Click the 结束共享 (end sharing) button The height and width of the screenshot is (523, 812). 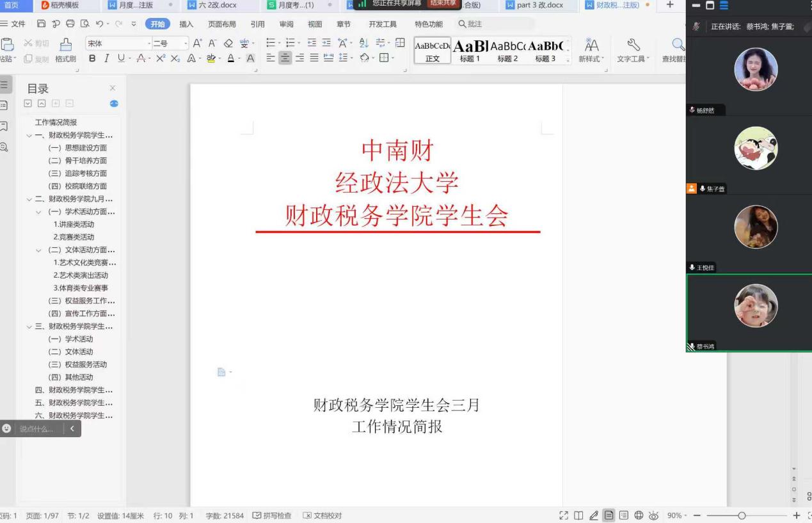(x=443, y=3)
